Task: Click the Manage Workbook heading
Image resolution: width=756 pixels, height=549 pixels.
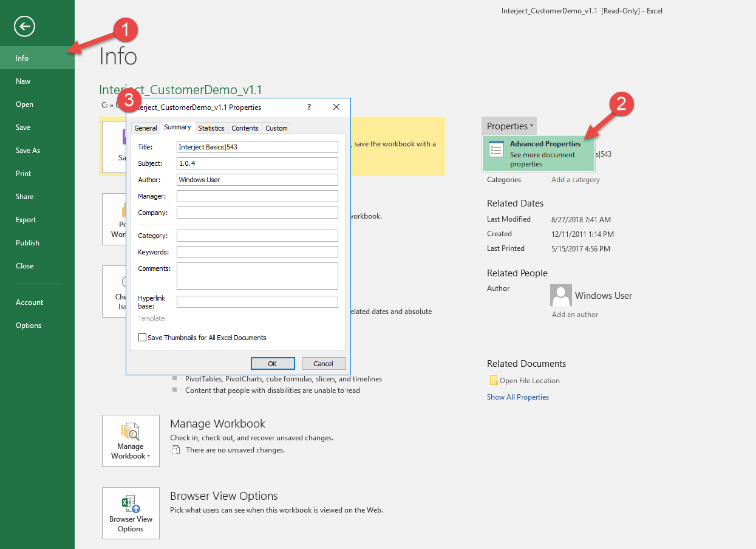Action: pyautogui.click(x=217, y=424)
